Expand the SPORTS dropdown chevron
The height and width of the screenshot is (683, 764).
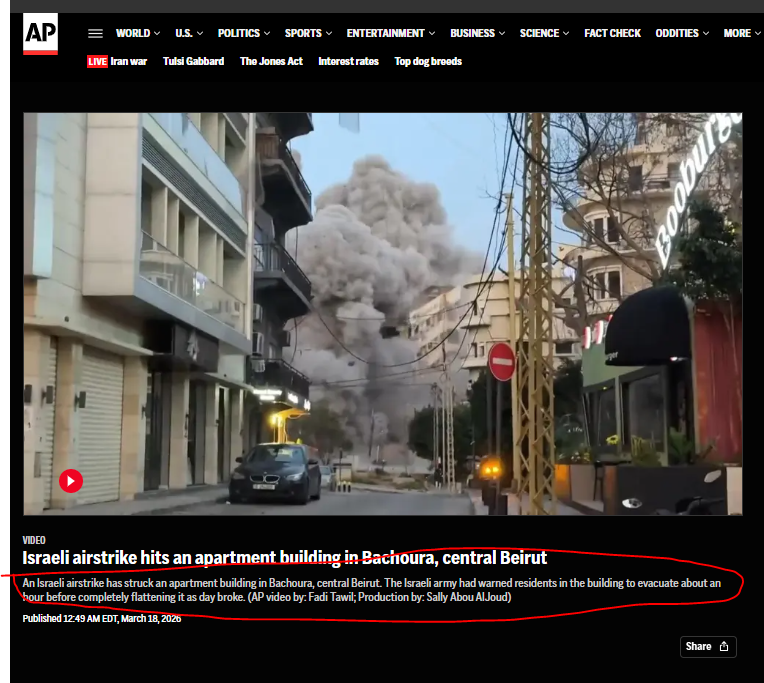click(x=329, y=34)
